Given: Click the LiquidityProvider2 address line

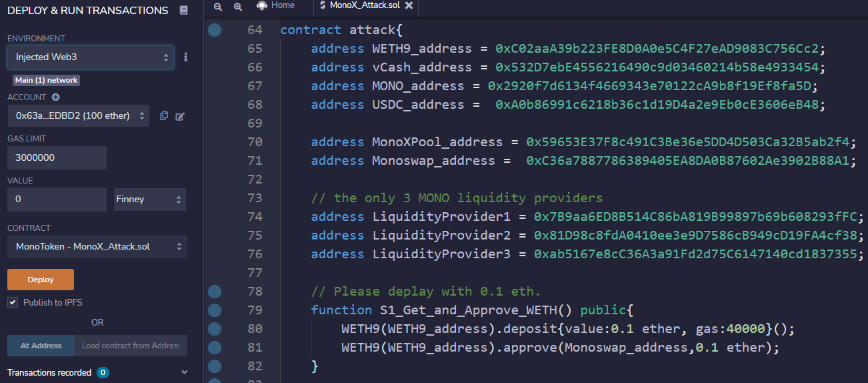Looking at the screenshot, I should (587, 236).
